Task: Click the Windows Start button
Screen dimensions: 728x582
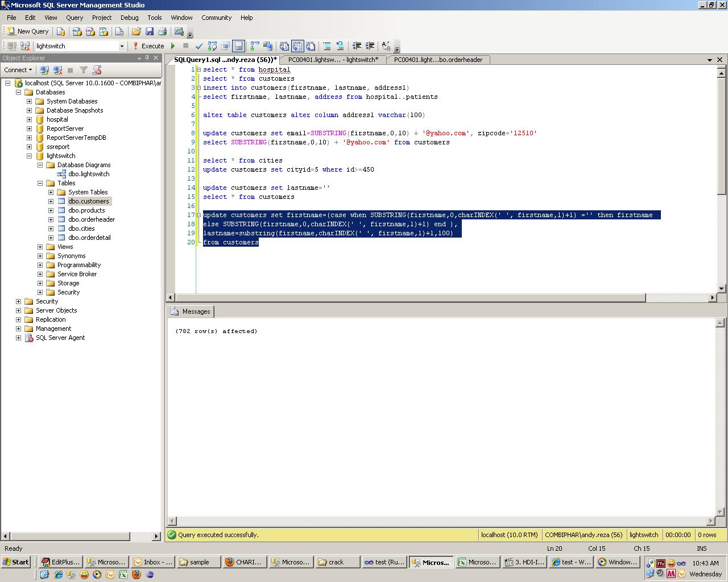Action: tap(15, 562)
